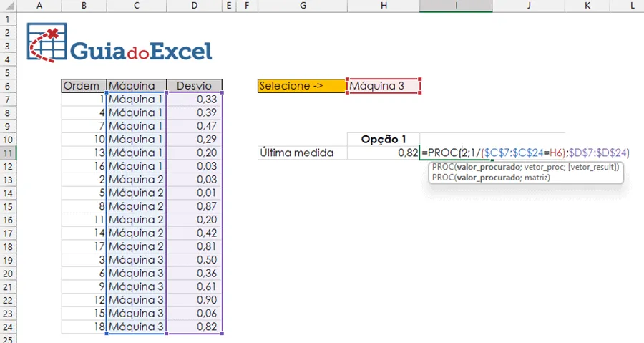Select row 24 header
Screen dimensions: 644x343
[8, 327]
